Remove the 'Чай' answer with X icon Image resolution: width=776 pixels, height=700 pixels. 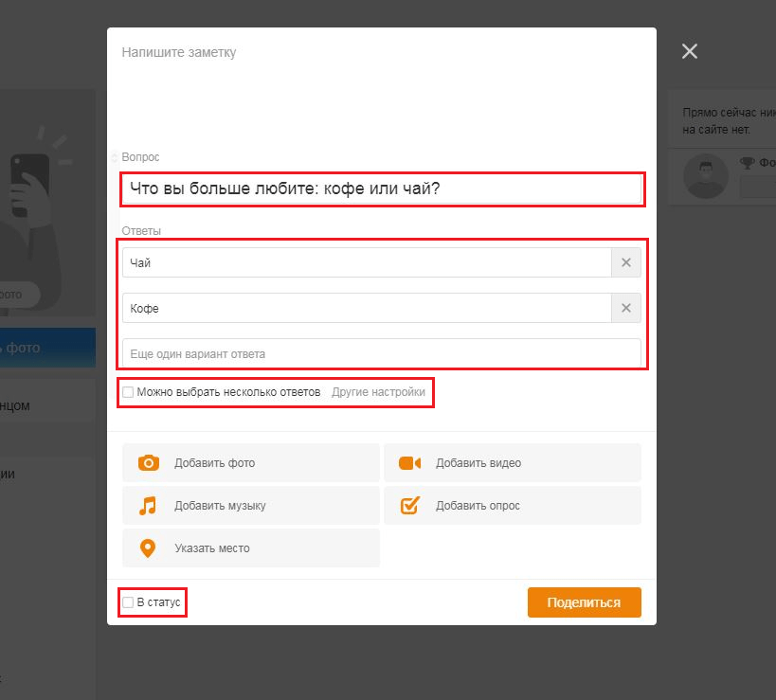pyautogui.click(x=626, y=263)
